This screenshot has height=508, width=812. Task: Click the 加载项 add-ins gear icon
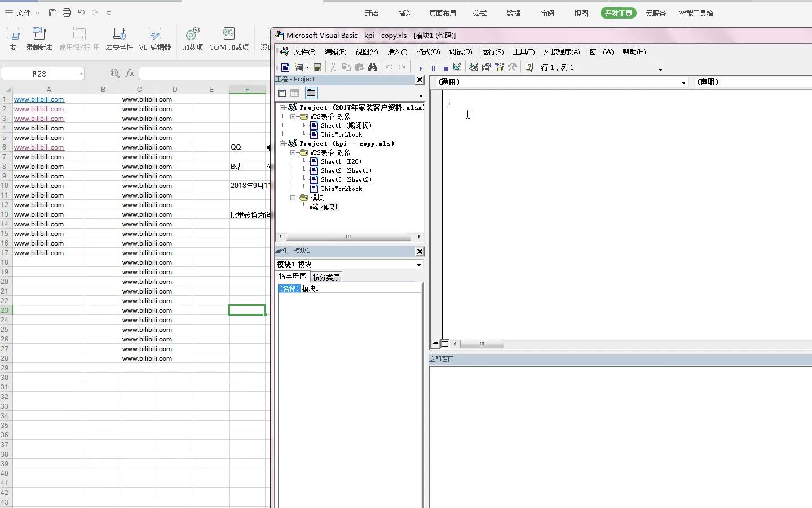pos(192,34)
